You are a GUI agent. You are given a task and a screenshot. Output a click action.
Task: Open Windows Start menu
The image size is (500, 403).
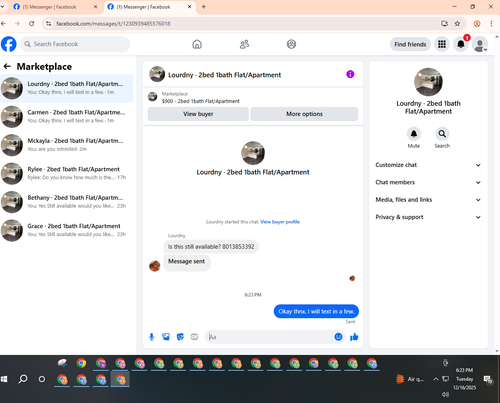(x=4, y=379)
